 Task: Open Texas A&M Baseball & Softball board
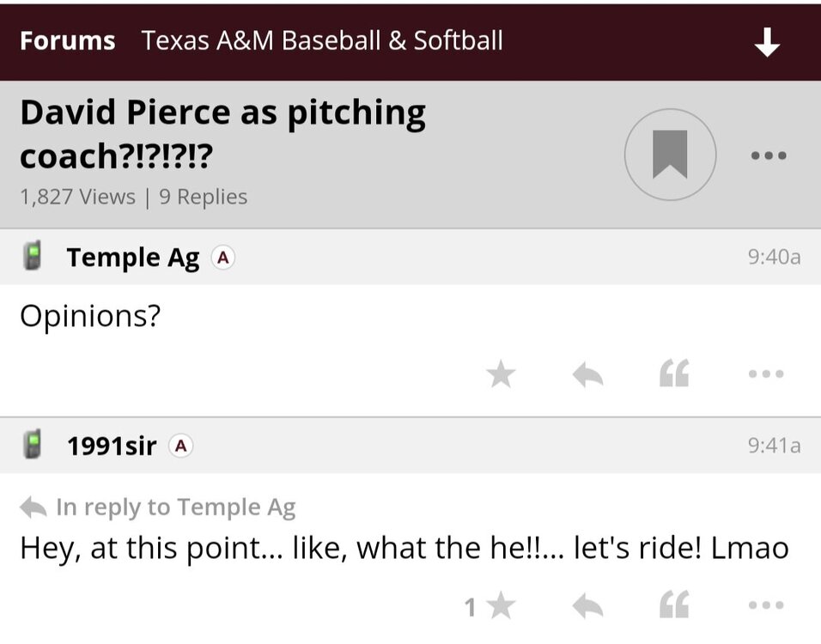pyautogui.click(x=322, y=40)
